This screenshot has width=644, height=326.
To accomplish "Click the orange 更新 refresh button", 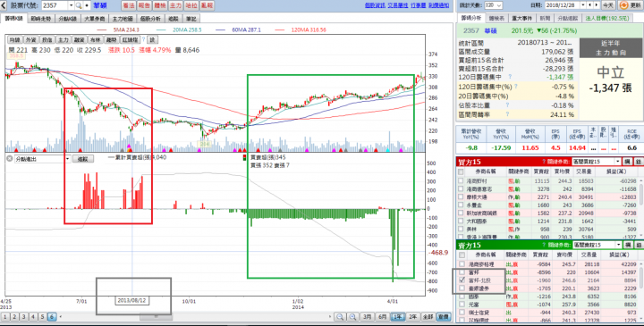I will pyautogui.click(x=631, y=5).
